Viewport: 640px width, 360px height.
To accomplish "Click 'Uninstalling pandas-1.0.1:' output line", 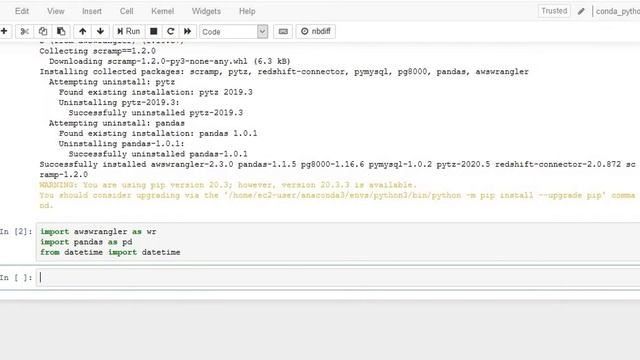I will coord(122,144).
